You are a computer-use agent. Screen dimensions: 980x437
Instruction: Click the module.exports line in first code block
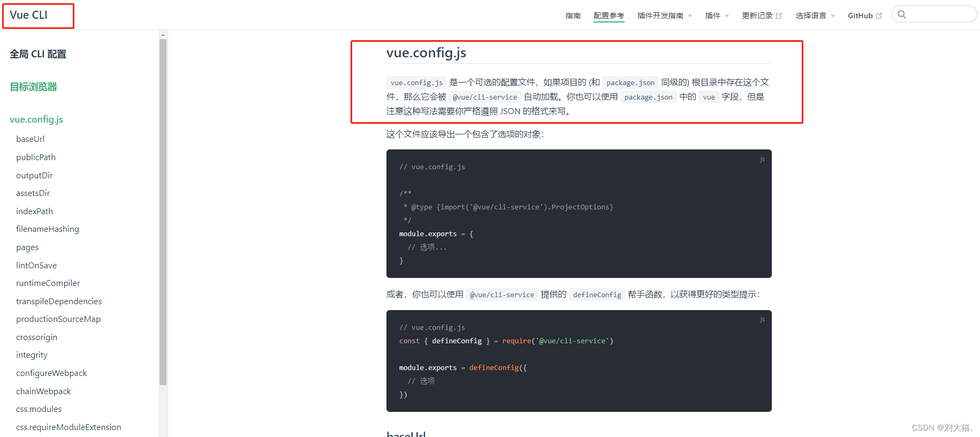(436, 233)
